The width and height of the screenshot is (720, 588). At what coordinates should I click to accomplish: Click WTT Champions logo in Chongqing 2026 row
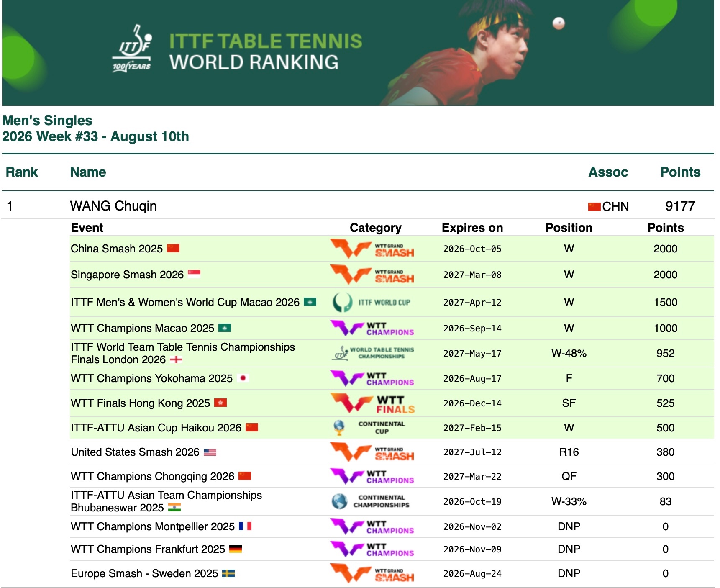pyautogui.click(x=372, y=476)
